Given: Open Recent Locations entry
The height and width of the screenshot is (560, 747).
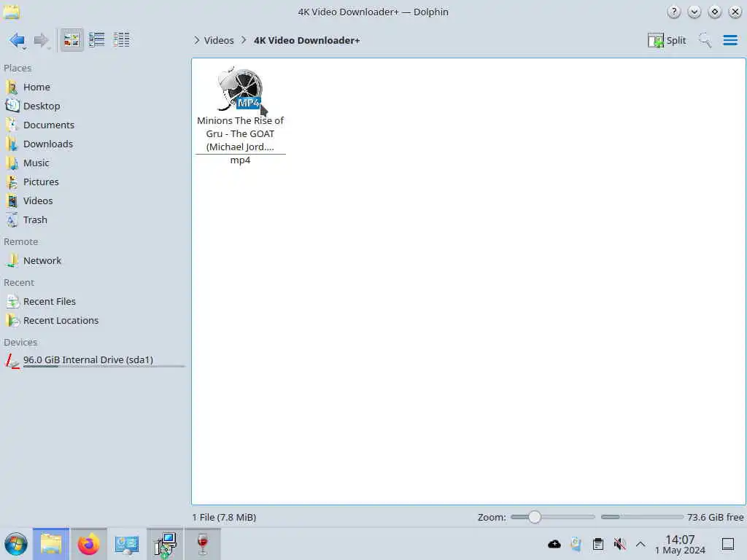Looking at the screenshot, I should [61, 321].
